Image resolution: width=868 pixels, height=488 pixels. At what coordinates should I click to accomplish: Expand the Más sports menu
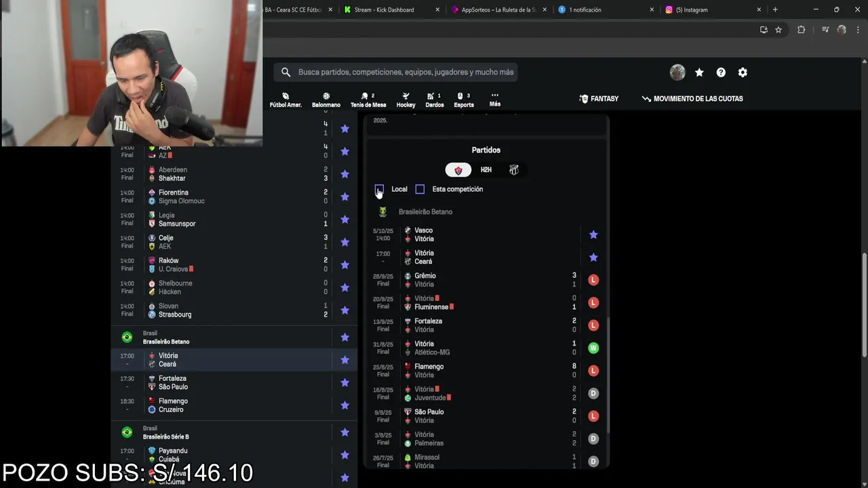(495, 100)
